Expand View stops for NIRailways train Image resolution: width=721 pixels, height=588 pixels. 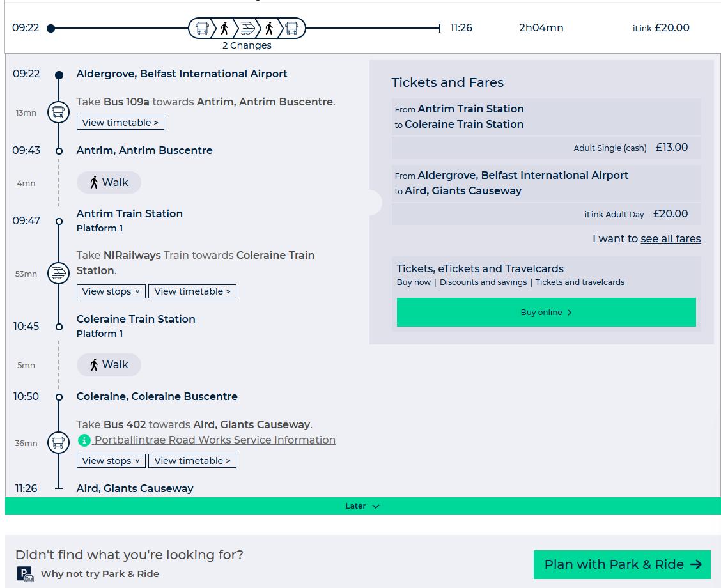point(111,291)
